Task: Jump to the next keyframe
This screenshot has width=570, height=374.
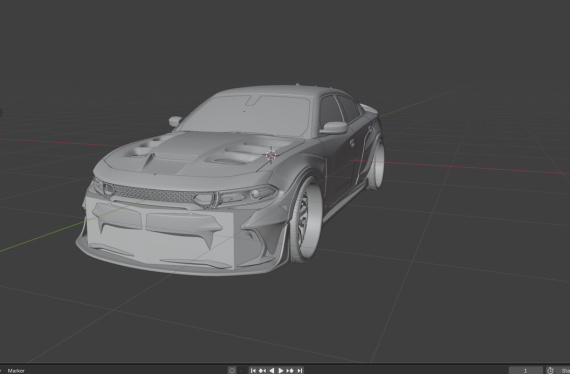Action: pos(290,370)
